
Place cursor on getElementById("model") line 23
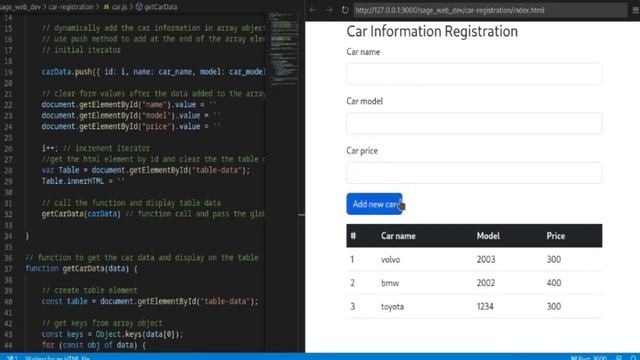coord(131,116)
